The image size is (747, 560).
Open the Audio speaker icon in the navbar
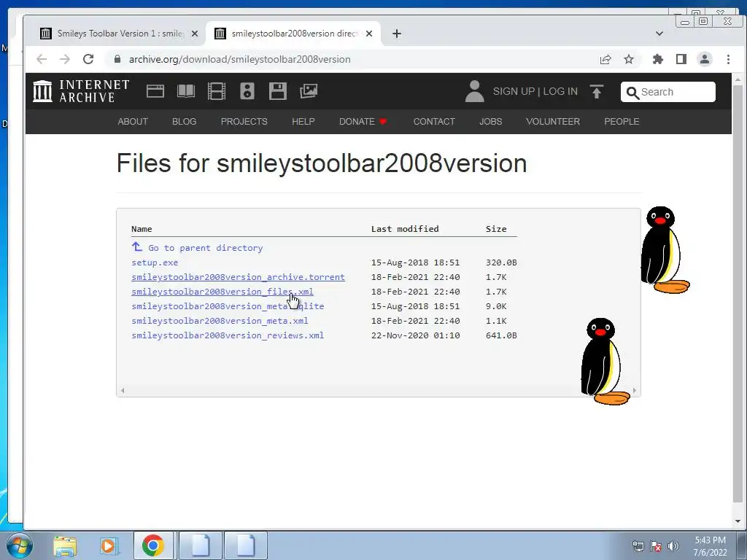[x=247, y=91]
